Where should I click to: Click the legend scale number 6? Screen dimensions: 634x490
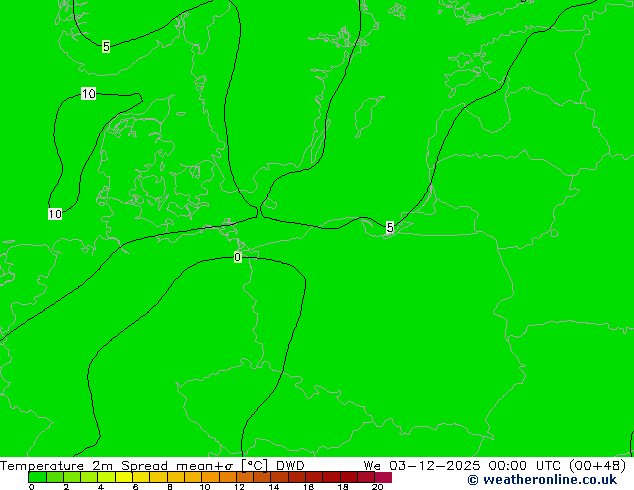pyautogui.click(x=135, y=487)
